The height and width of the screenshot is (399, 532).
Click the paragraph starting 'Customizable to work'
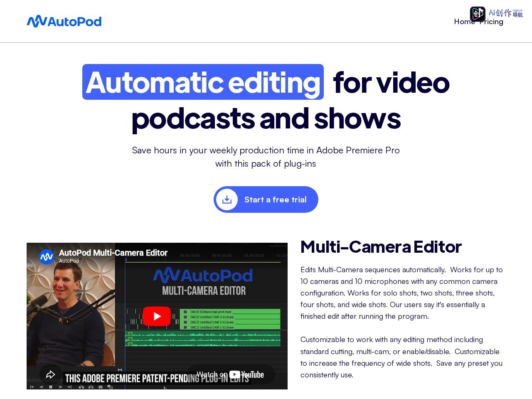(402, 357)
